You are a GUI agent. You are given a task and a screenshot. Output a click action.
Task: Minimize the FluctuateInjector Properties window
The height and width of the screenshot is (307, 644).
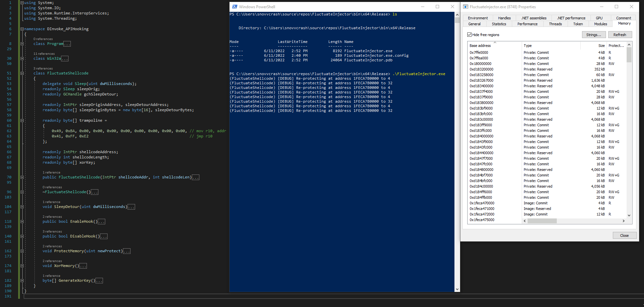[601, 7]
